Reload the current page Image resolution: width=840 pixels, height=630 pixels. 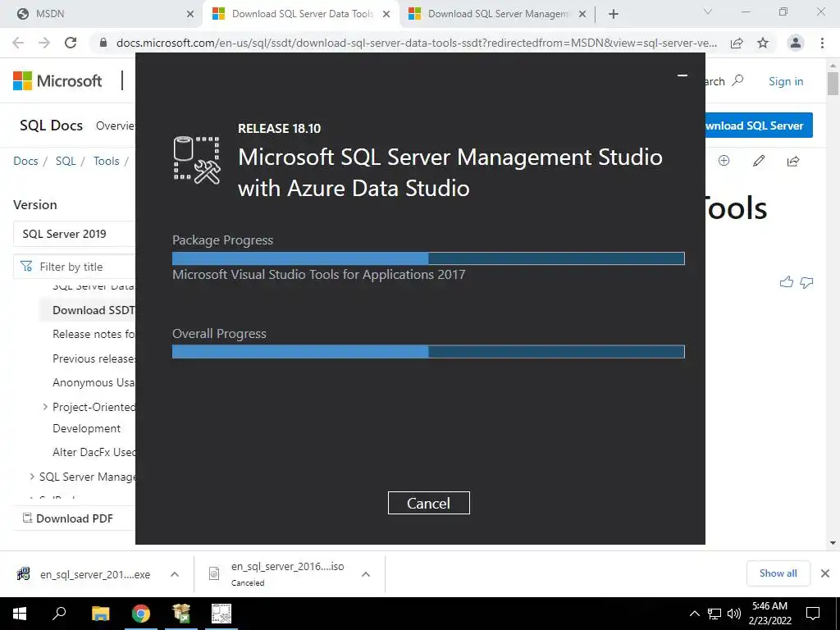pyautogui.click(x=71, y=43)
